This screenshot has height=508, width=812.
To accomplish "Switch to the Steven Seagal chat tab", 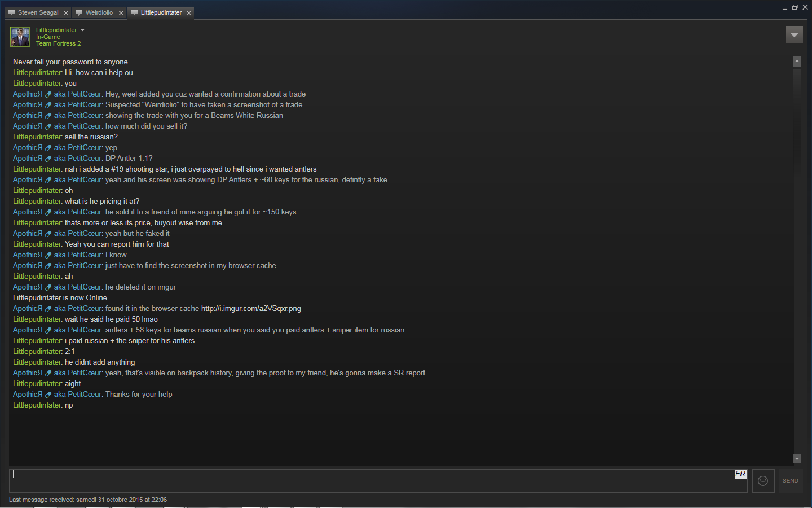I will click(x=37, y=12).
